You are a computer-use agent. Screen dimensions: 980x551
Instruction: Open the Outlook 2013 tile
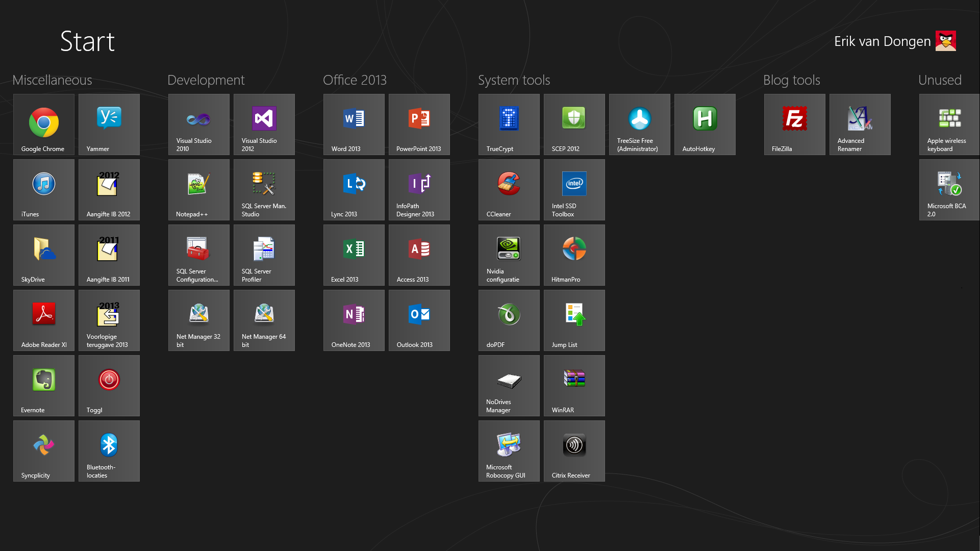tap(419, 320)
